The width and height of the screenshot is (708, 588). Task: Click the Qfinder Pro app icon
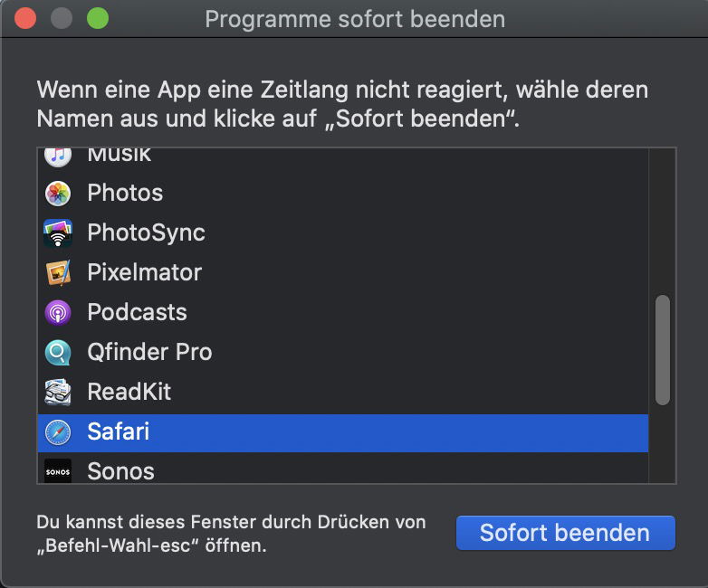58,352
